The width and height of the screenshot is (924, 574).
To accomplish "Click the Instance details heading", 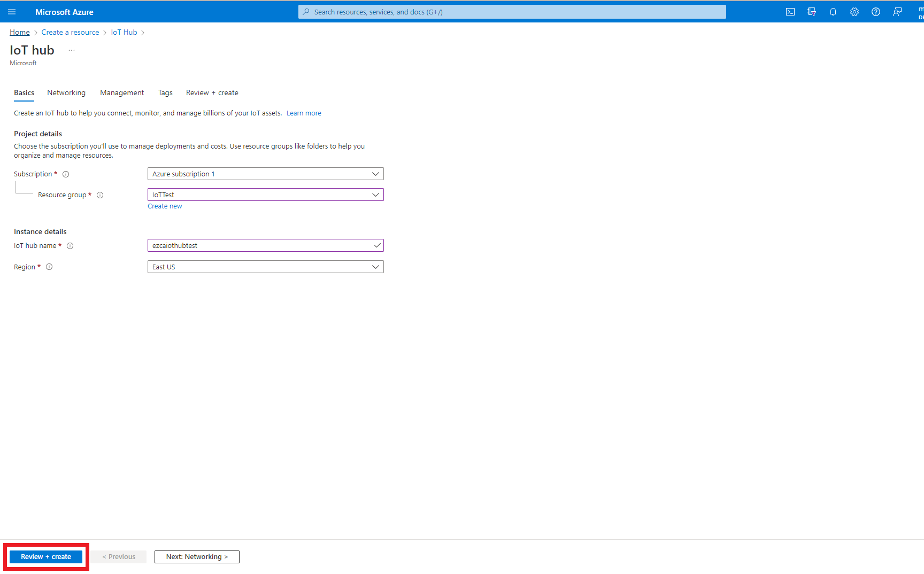I will click(x=40, y=231).
